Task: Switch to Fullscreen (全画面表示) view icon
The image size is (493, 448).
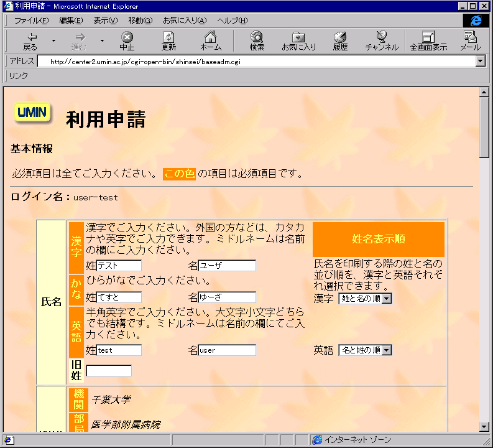Action: (428, 41)
